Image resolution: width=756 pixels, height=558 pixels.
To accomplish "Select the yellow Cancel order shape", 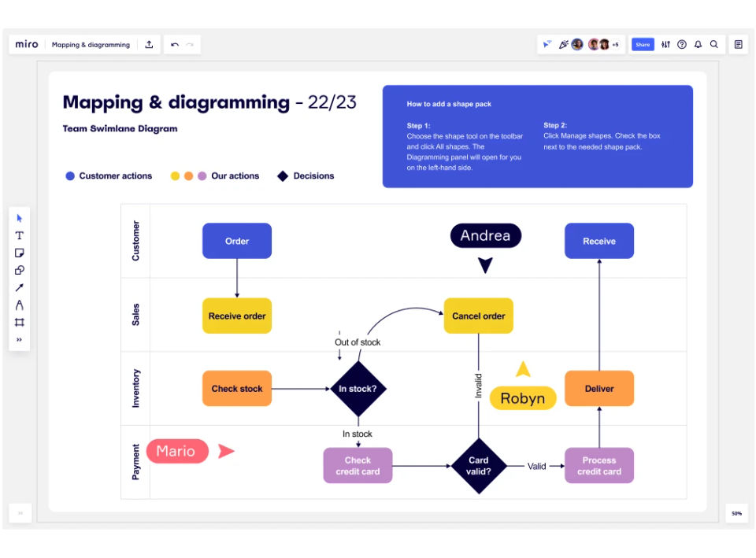I will 478,316.
